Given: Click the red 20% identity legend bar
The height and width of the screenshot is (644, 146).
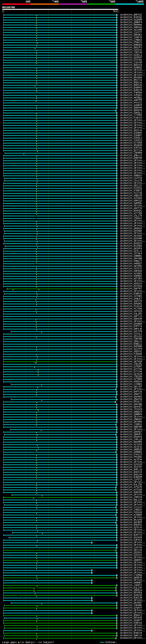Looking at the screenshot, I should (x=16, y=4).
